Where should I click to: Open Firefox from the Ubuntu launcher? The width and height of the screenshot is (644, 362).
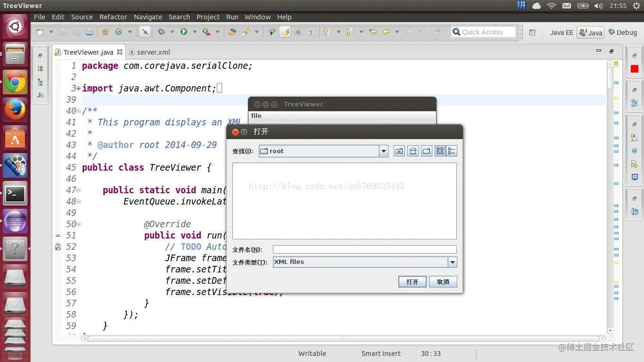[x=15, y=110]
